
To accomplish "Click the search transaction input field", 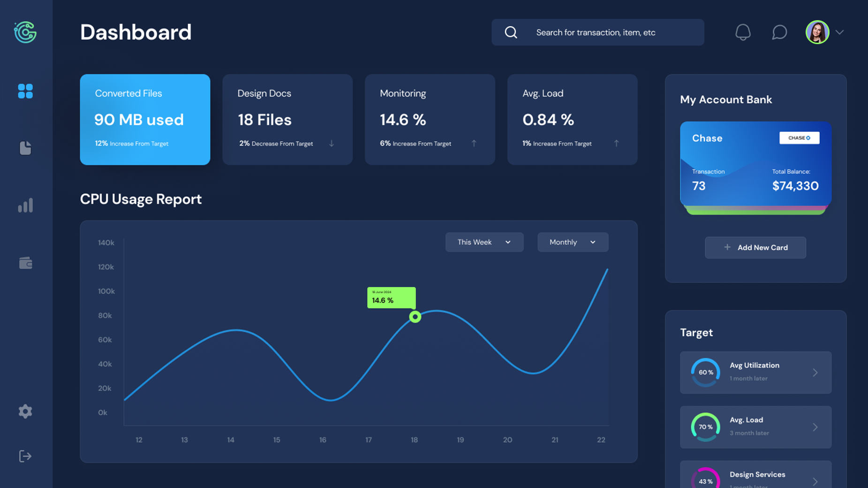I will tap(610, 32).
